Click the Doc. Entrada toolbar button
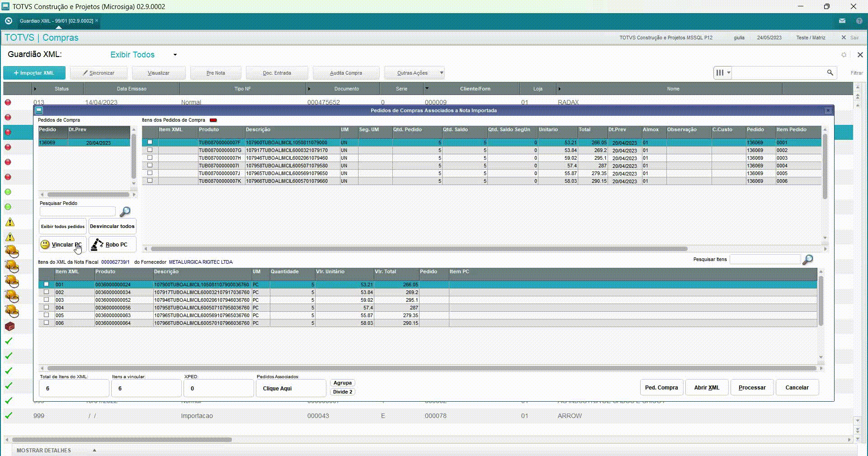Screen dimensions: 868x456 tap(277, 73)
